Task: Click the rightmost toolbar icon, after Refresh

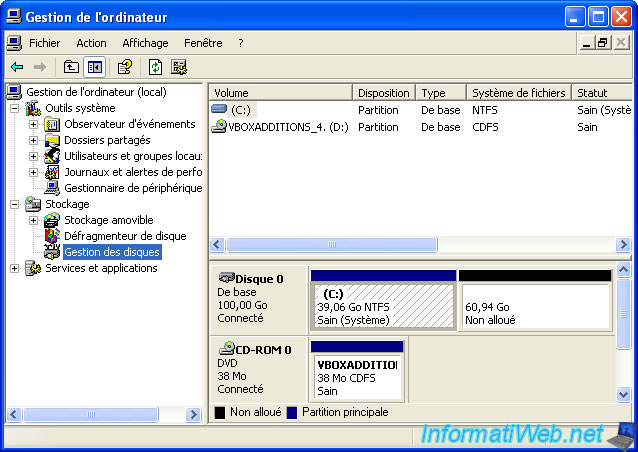Action: click(x=178, y=67)
